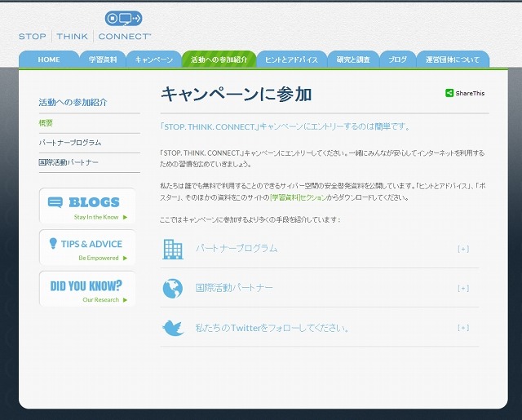
Task: Click the green ShareThis icon
Action: coord(449,94)
